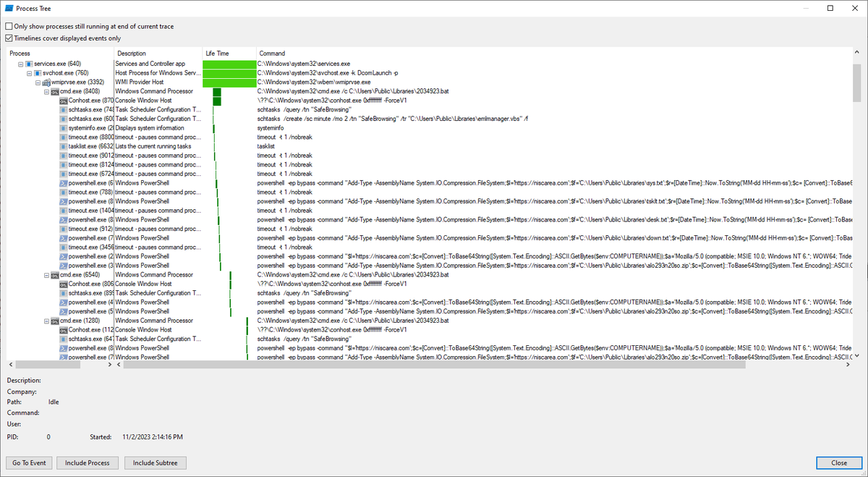The image size is (868, 477).
Task: Click the Include Subtree button
Action: (x=156, y=463)
